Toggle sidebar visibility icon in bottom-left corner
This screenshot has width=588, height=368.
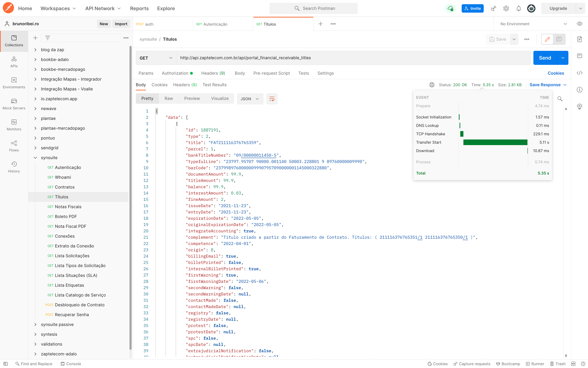tap(6, 364)
